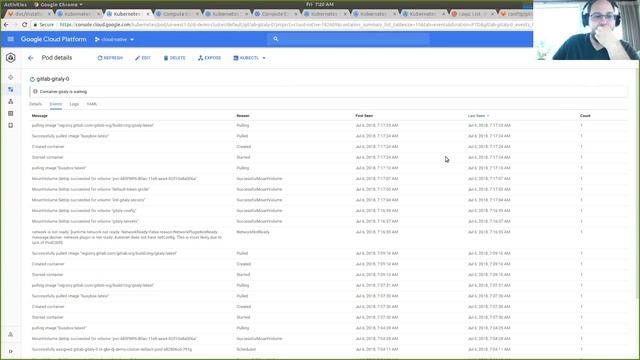Switch to the Logs tab
The image size is (640, 360).
pos(74,104)
